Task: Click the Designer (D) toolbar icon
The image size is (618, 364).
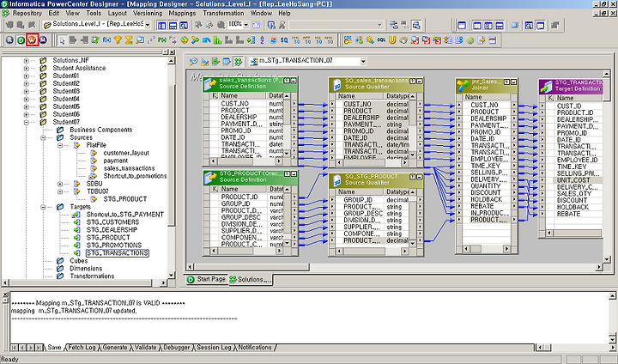Action: coord(21,40)
